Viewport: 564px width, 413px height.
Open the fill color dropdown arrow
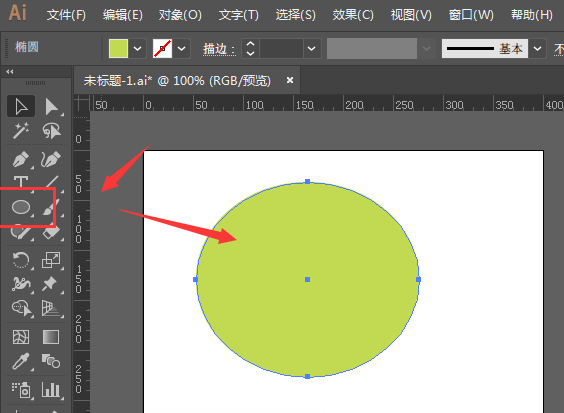pos(137,49)
